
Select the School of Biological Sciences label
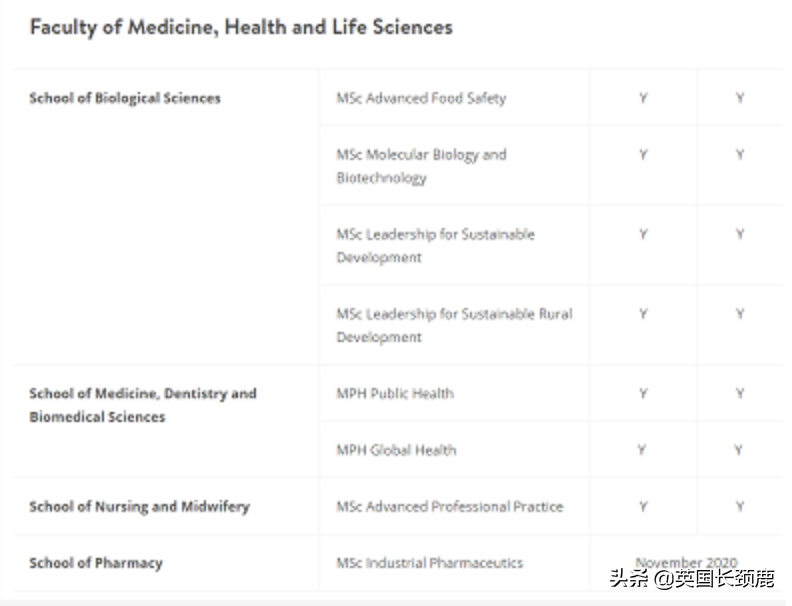(x=125, y=98)
